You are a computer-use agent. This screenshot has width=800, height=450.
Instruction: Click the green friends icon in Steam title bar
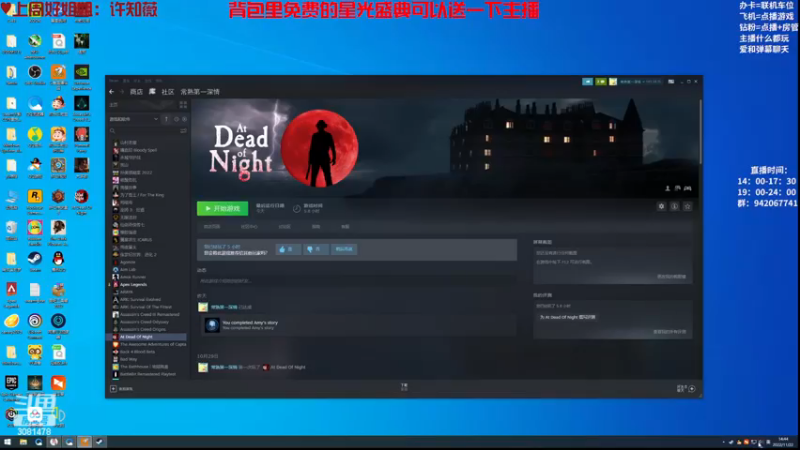[601, 82]
